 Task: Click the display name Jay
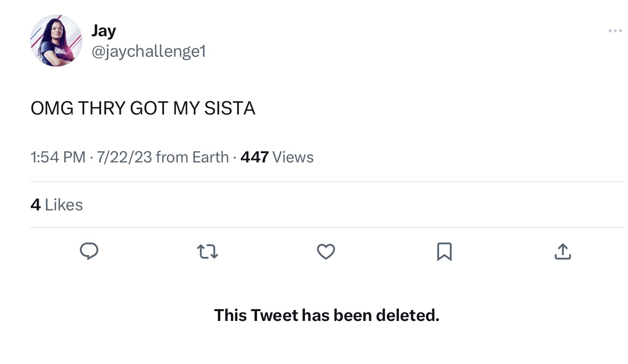click(104, 31)
